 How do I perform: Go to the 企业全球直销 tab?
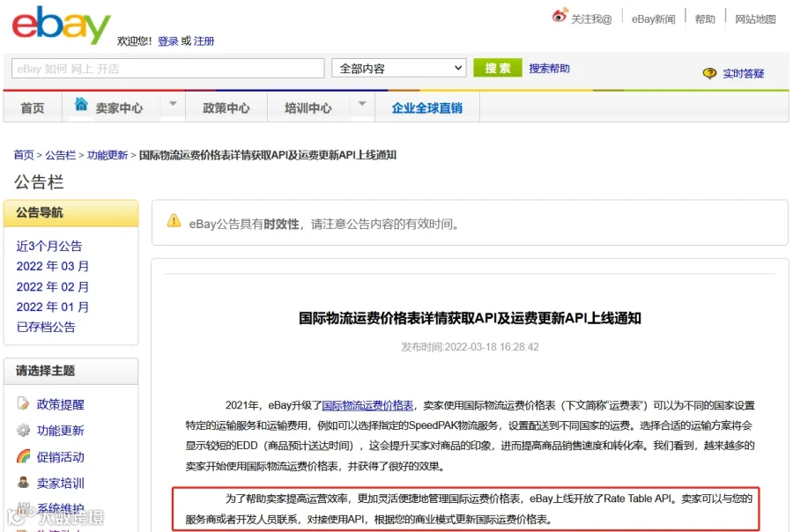[x=426, y=107]
